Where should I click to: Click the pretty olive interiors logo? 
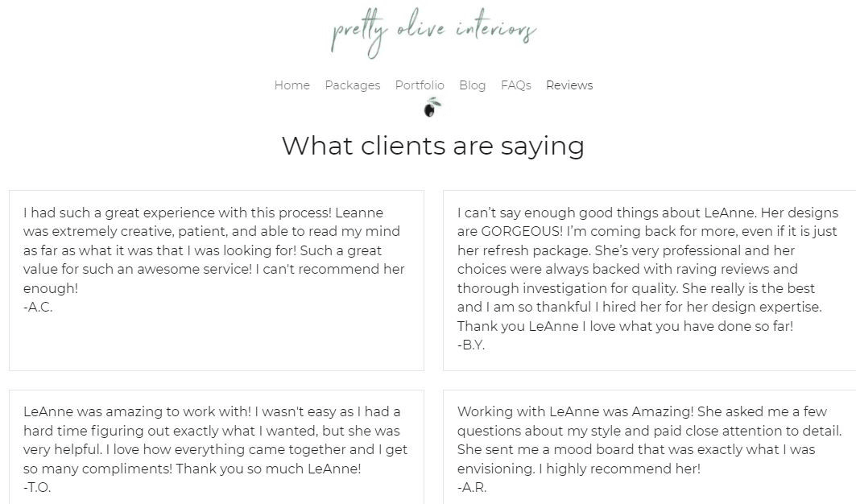pos(433,34)
